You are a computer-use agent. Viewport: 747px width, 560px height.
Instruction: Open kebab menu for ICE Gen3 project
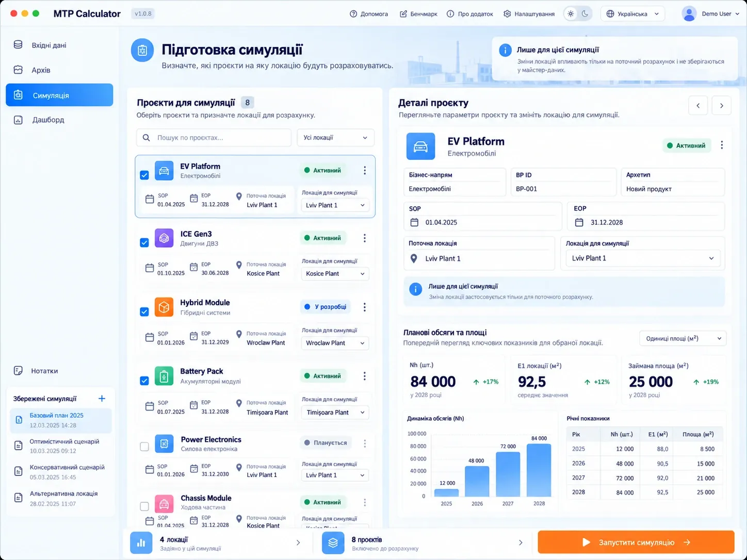point(365,238)
